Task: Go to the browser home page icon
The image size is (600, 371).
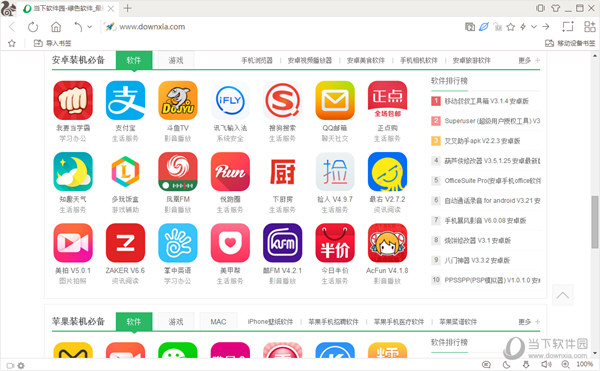Action: [56, 27]
